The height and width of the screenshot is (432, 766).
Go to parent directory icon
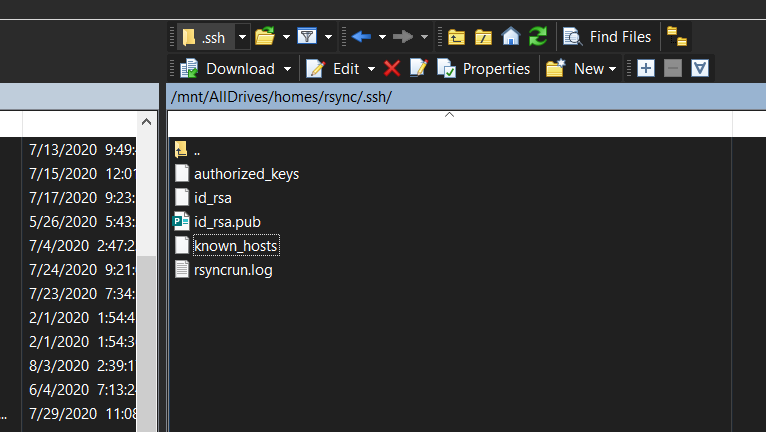click(x=456, y=37)
